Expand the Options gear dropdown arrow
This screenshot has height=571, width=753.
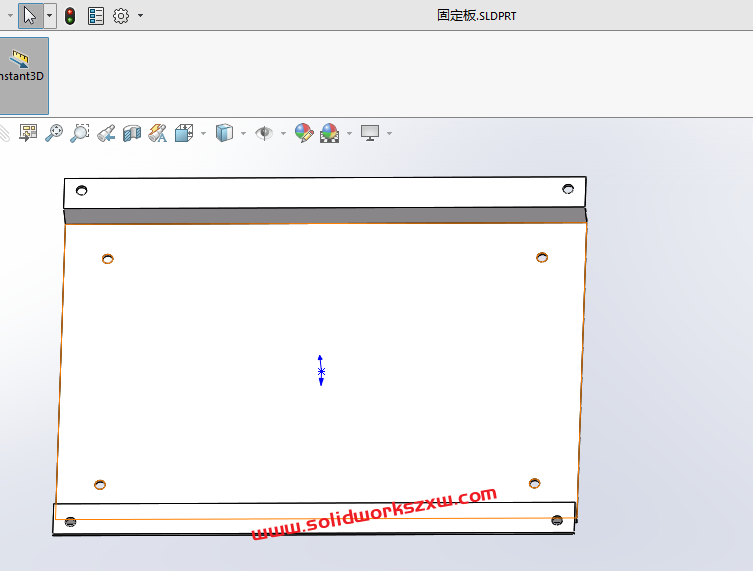[x=140, y=16]
